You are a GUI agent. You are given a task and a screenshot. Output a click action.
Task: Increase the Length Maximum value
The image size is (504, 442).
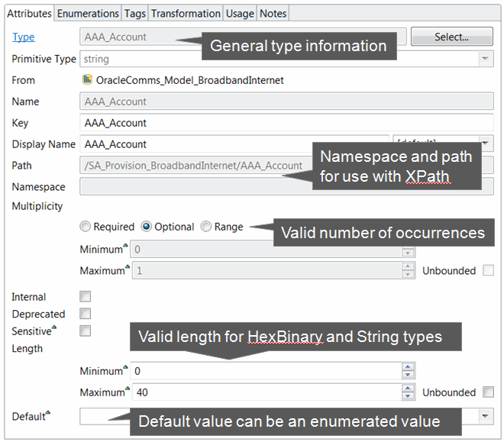click(x=408, y=389)
